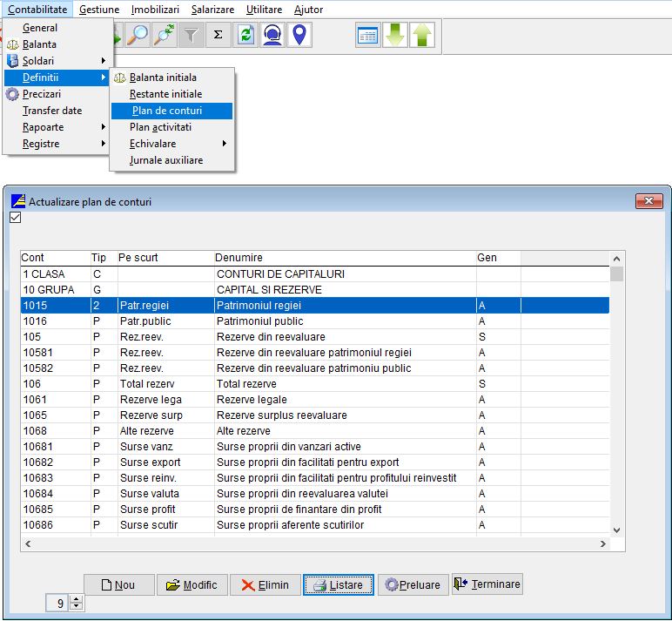Click the Cont column header

pyautogui.click(x=56, y=258)
